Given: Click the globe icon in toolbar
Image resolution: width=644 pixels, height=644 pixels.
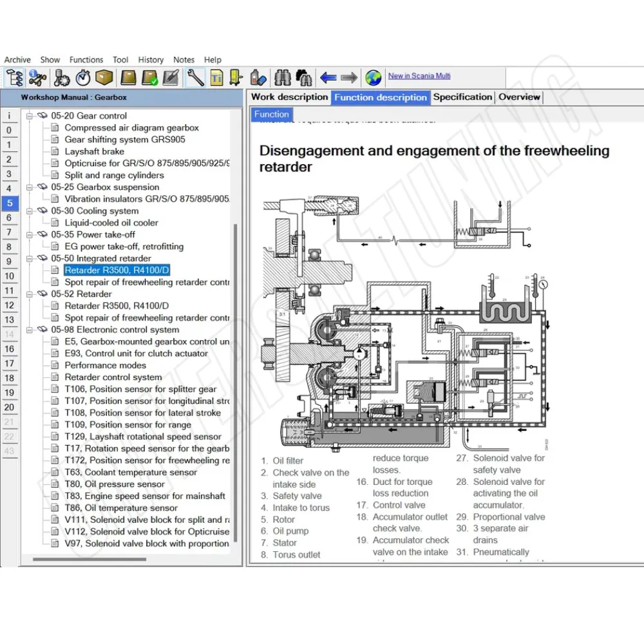Looking at the screenshot, I should click(373, 78).
